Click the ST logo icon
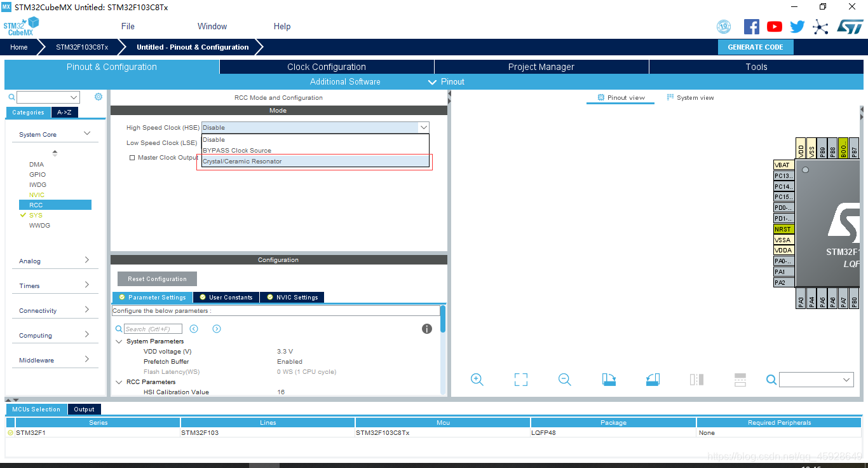Image resolution: width=868 pixels, height=468 pixels. [850, 27]
